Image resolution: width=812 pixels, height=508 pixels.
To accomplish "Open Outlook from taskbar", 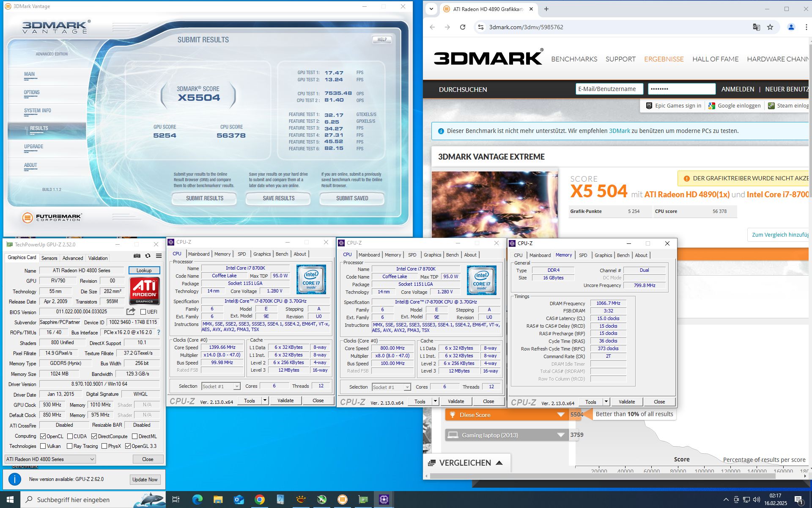I will coord(239,500).
